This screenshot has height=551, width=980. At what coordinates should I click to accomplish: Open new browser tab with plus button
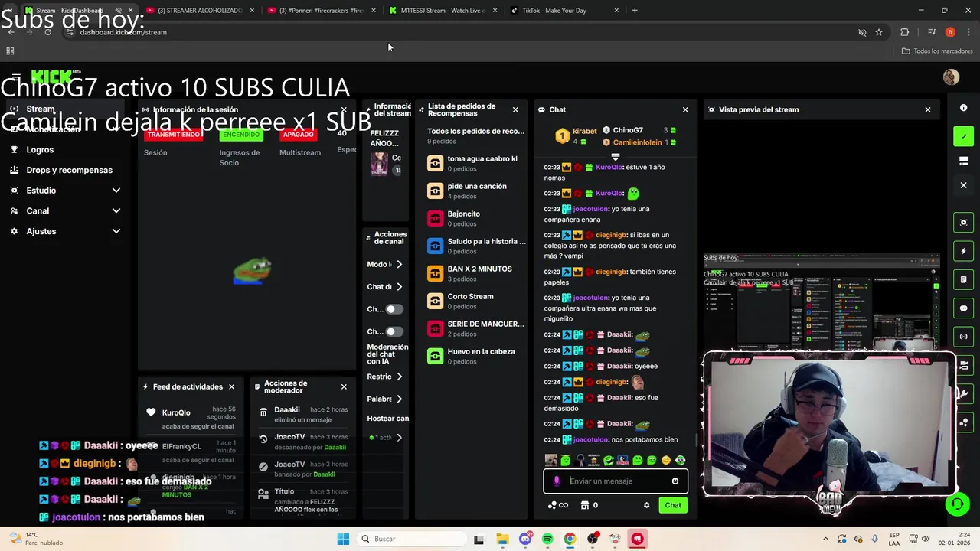pos(635,11)
